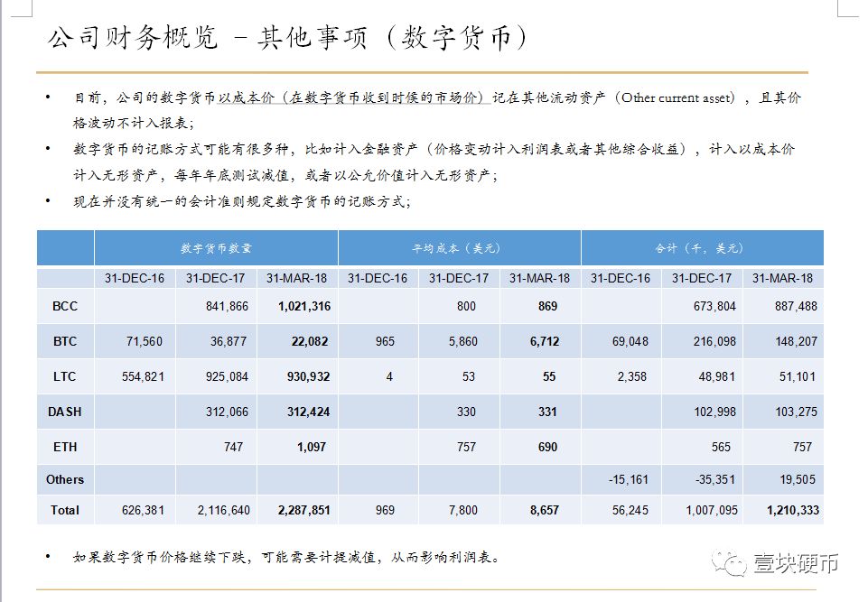Select the value 841,866 in BCC row
Viewport: 868px width, 602px height.
click(x=227, y=307)
